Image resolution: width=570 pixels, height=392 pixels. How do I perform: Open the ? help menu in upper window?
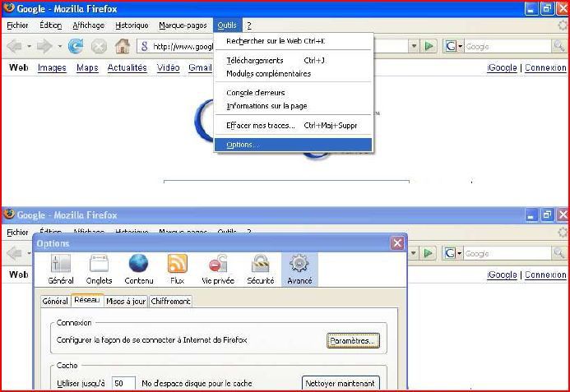[249, 25]
